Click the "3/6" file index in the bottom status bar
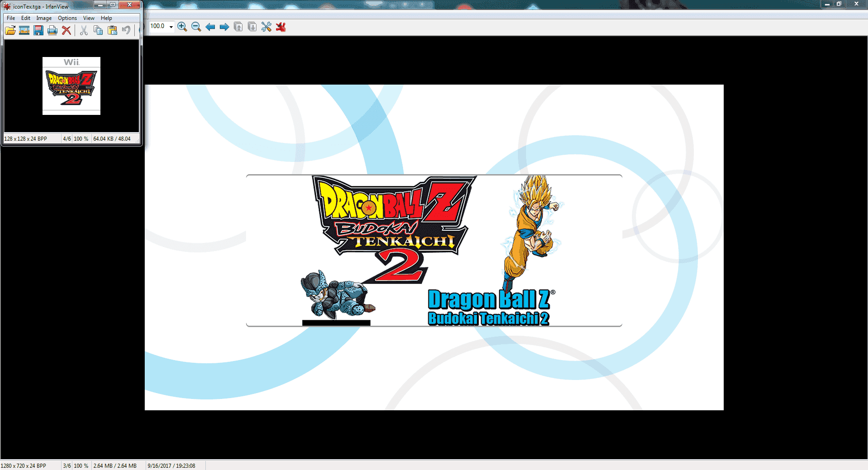 point(67,466)
